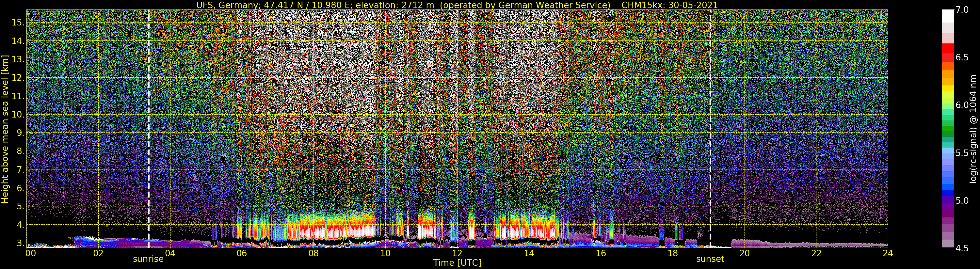Click the white top section of the colorbar
980x269 pixels.
click(x=947, y=16)
